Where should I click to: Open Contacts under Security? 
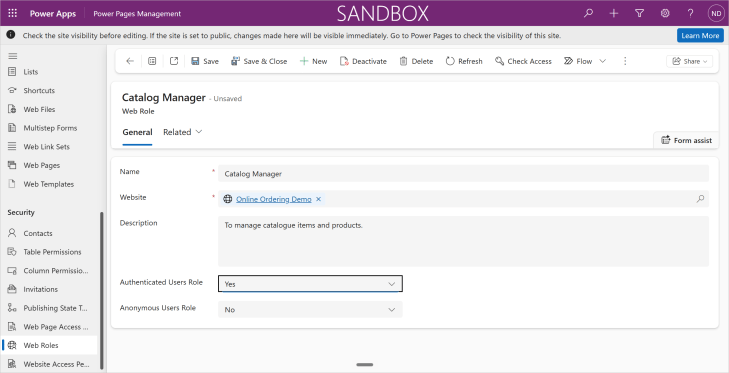click(49, 233)
